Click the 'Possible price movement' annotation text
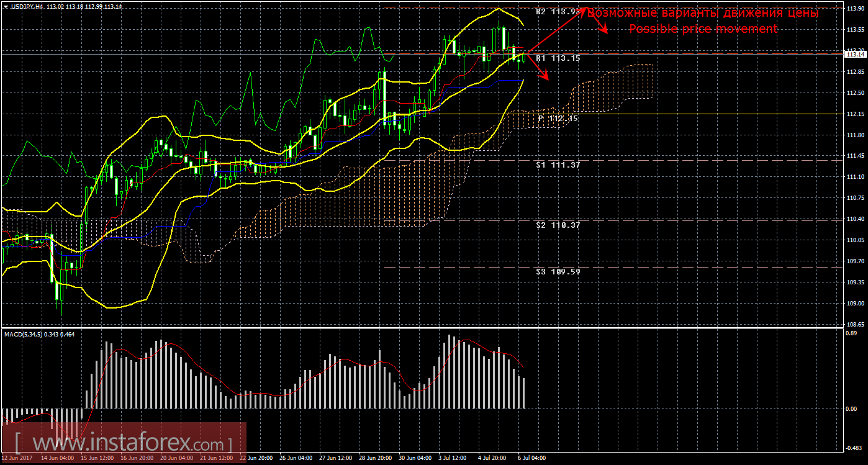This screenshot has width=868, height=465. pyautogui.click(x=703, y=29)
